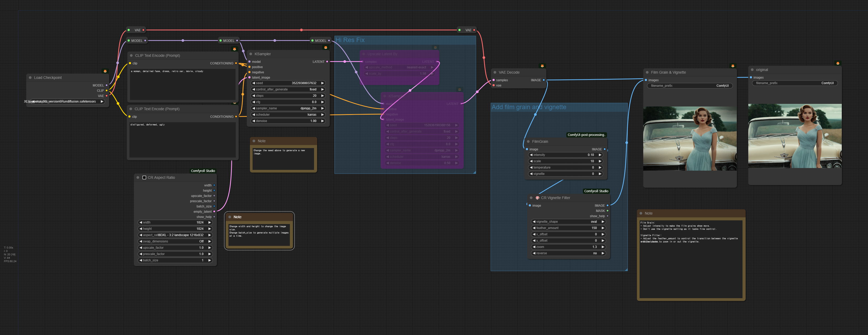This screenshot has height=335, width=868.
Task: Click the left arrow on FilmGrain's intensity widget
Action: [x=531, y=155]
